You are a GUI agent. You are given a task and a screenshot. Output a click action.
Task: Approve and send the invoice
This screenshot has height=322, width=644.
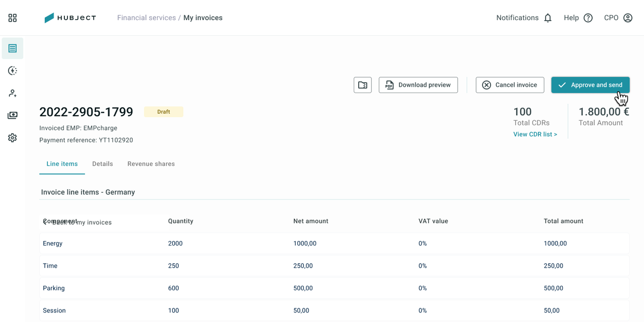(x=590, y=85)
